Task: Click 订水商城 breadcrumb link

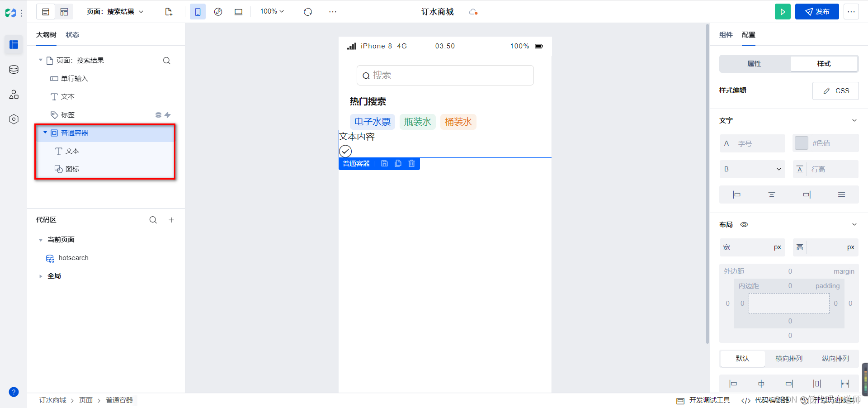Action: pyautogui.click(x=52, y=400)
